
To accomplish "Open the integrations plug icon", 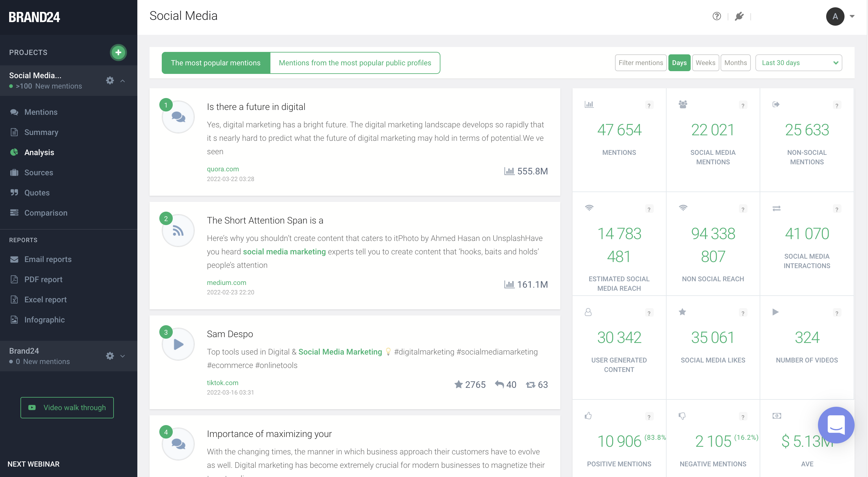I will click(740, 16).
